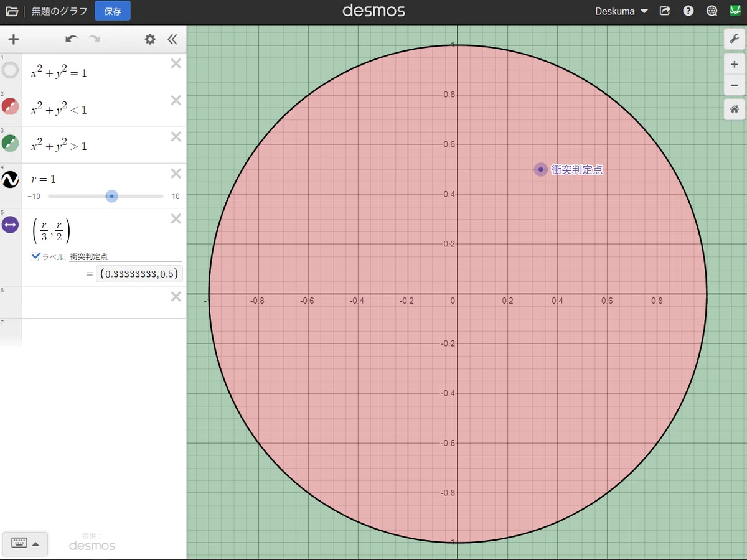
Task: Click the 衝突判定点 label on graph
Action: [x=577, y=169]
